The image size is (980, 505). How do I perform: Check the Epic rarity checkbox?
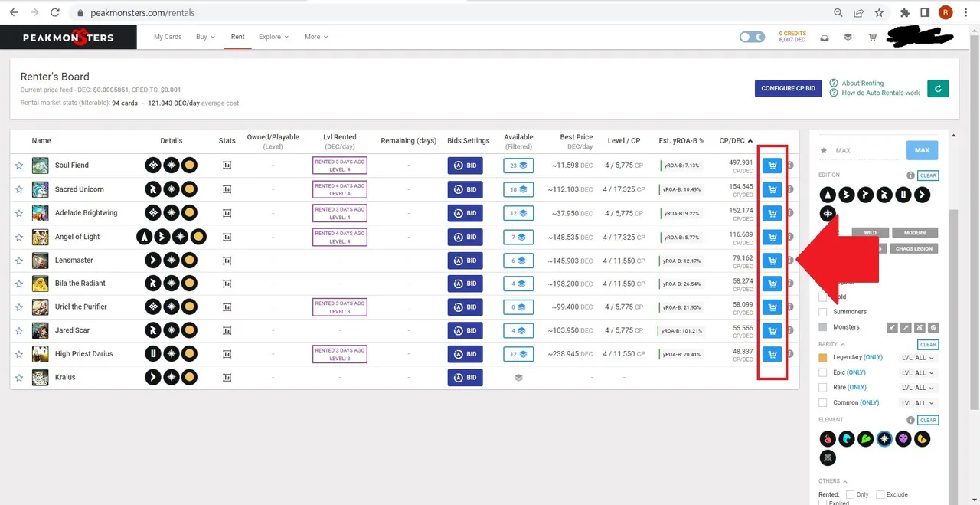tap(823, 372)
